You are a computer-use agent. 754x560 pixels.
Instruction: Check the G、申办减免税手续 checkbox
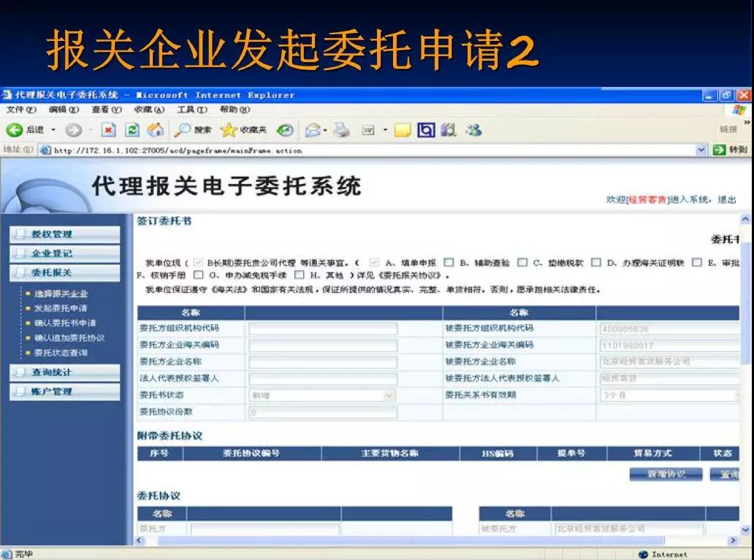(x=198, y=275)
